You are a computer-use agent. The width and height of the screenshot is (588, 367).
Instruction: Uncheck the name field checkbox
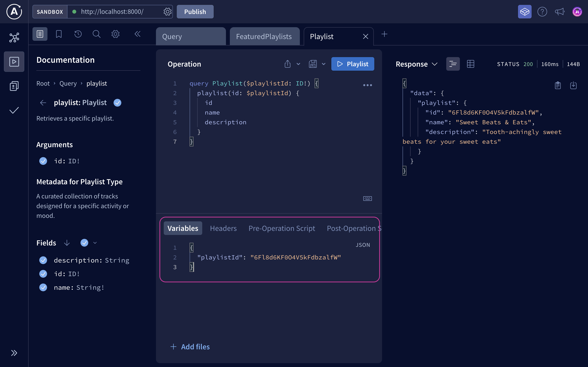click(x=43, y=287)
